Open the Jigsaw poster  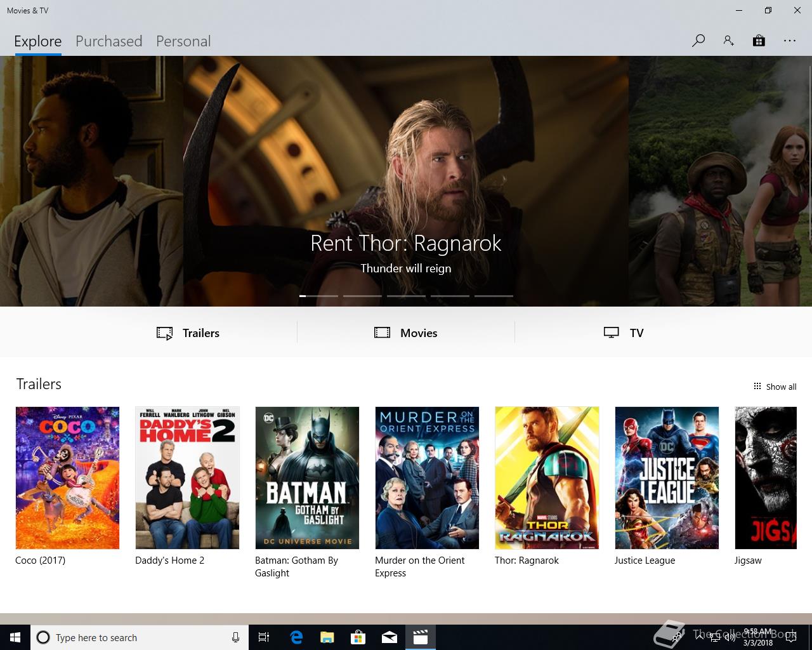click(766, 478)
